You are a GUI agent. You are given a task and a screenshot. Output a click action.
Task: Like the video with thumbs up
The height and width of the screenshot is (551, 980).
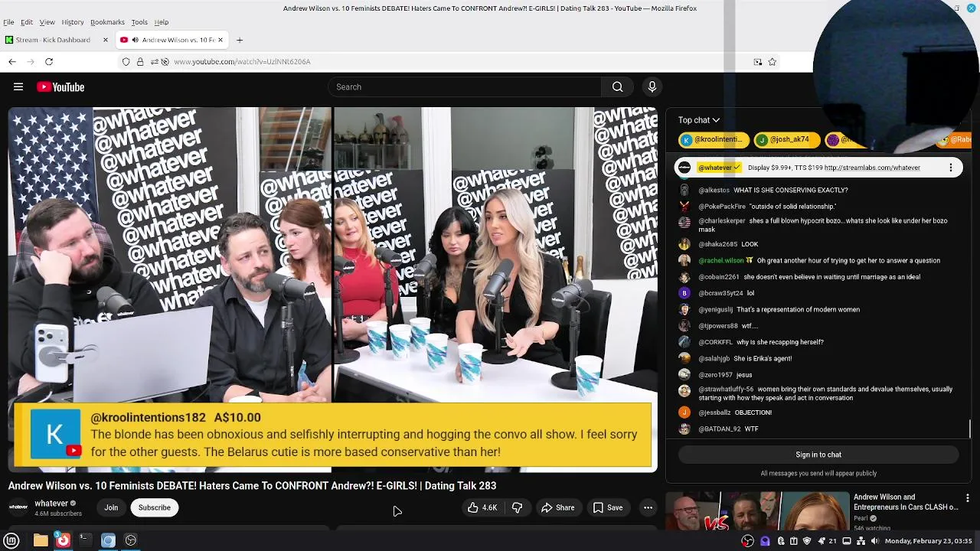click(483, 507)
